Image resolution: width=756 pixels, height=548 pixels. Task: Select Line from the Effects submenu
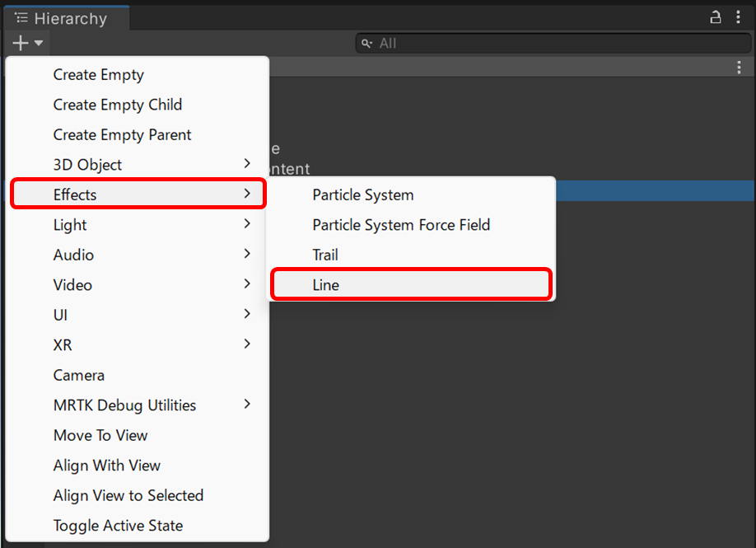[325, 283]
